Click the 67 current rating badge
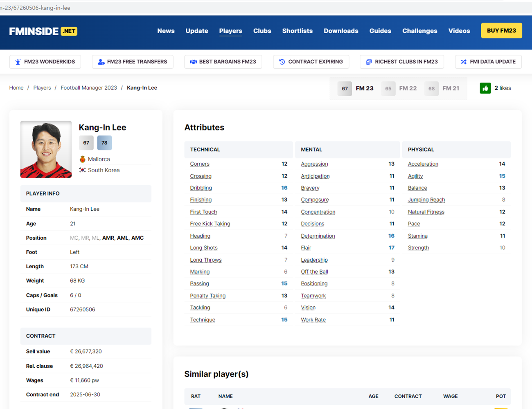Screen dimensions: 532x409 pyautogui.click(x=86, y=143)
